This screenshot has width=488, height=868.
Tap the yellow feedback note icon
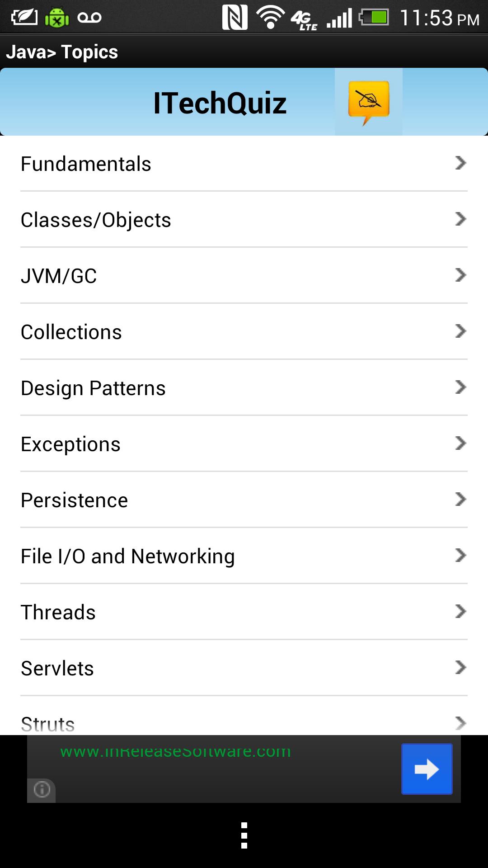pos(369,102)
